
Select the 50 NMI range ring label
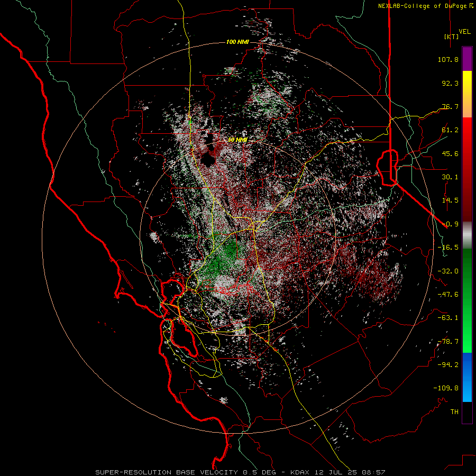(237, 140)
